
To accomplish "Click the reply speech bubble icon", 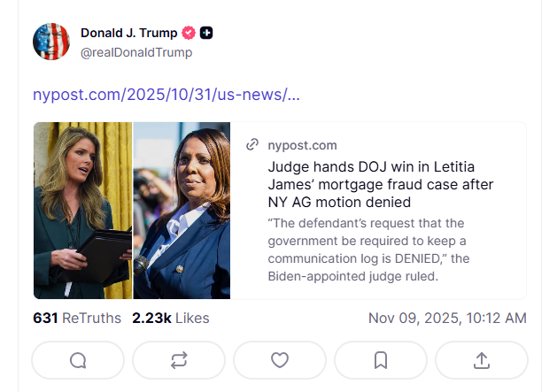I will [78, 360].
